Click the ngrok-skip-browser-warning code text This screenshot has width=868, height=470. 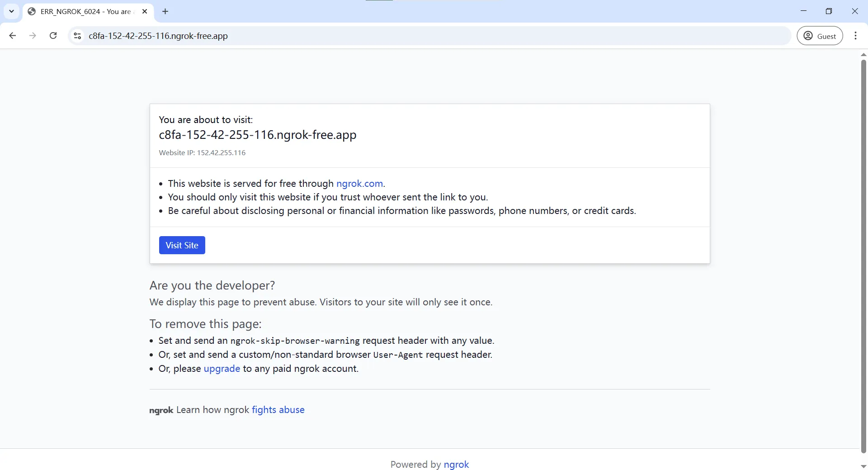tap(295, 341)
